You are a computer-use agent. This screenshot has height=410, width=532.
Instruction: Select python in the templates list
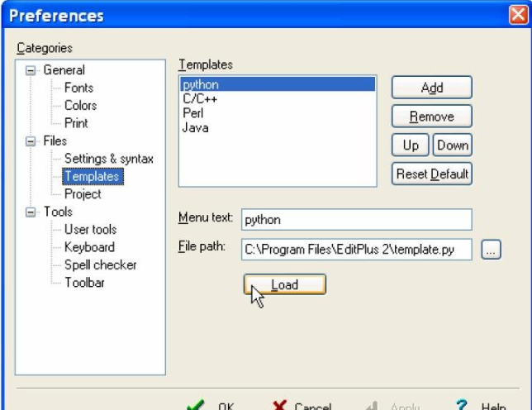(278, 84)
